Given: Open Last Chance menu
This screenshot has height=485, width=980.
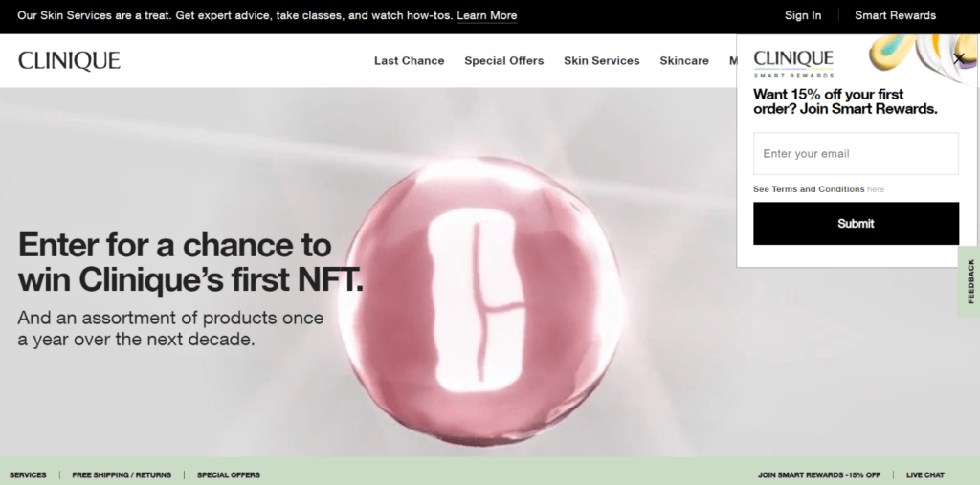Looking at the screenshot, I should click(409, 60).
